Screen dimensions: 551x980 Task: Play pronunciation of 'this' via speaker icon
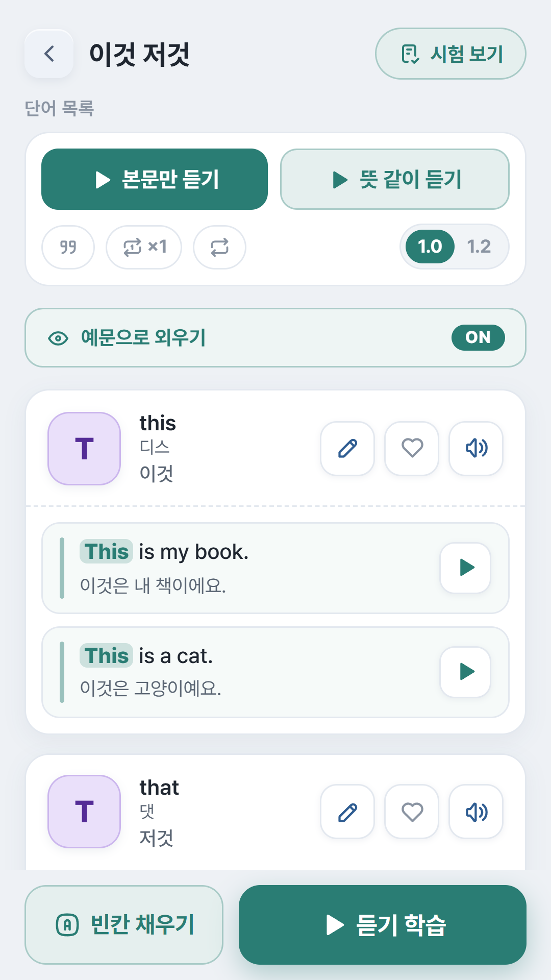pyautogui.click(x=476, y=448)
